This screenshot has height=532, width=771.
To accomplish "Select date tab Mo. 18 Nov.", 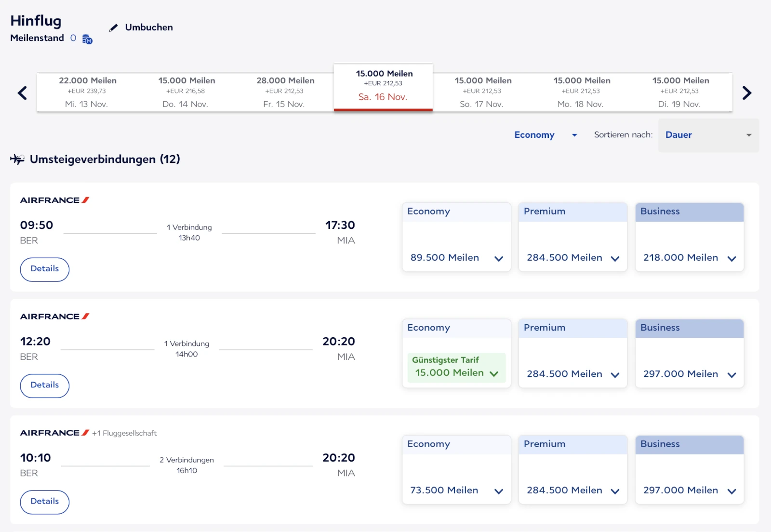I will [x=581, y=92].
